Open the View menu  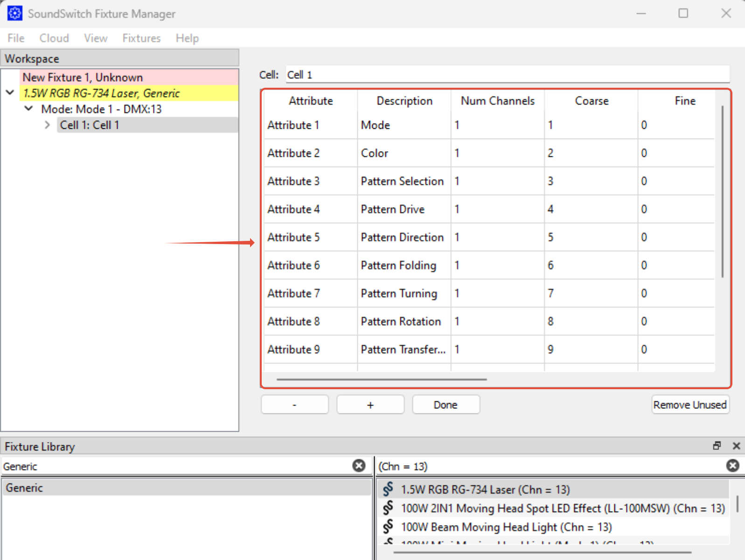click(x=96, y=38)
